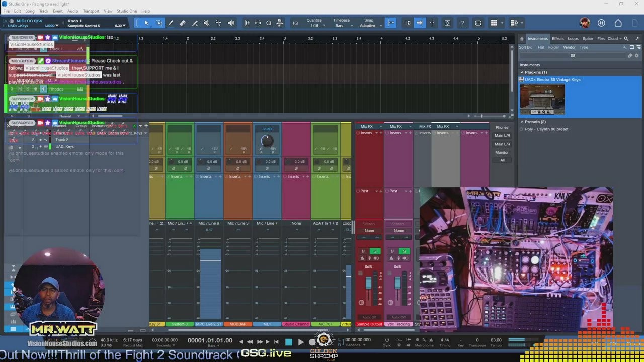Switch to Effects browser tab
The height and width of the screenshot is (362, 644).
(x=557, y=39)
